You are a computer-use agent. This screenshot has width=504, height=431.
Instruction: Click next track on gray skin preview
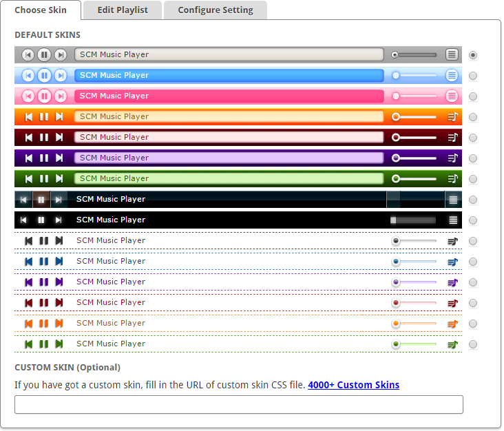[x=61, y=55]
